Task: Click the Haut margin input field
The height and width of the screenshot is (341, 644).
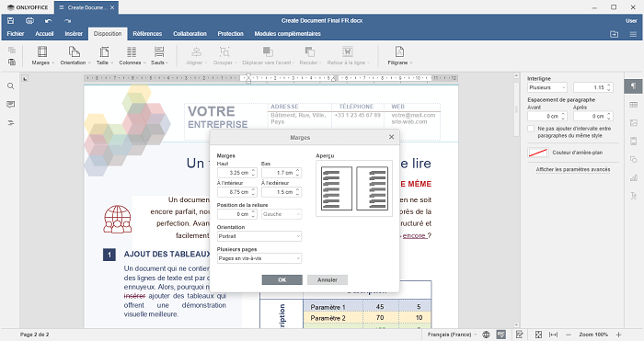Action: tap(236, 173)
